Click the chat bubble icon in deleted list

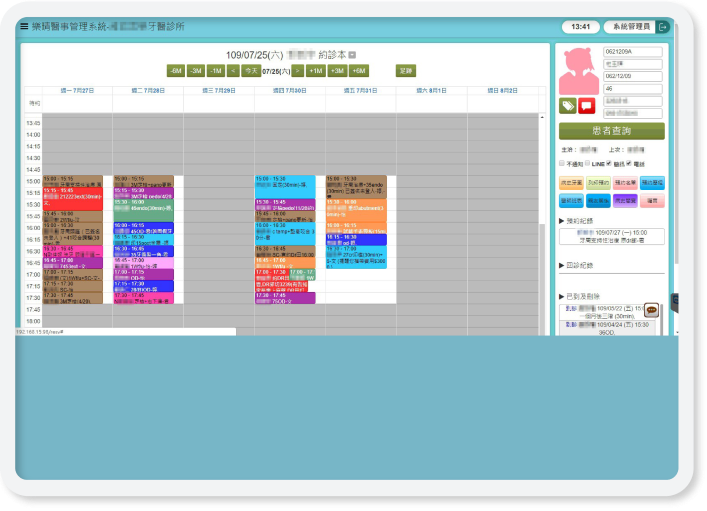click(651, 308)
